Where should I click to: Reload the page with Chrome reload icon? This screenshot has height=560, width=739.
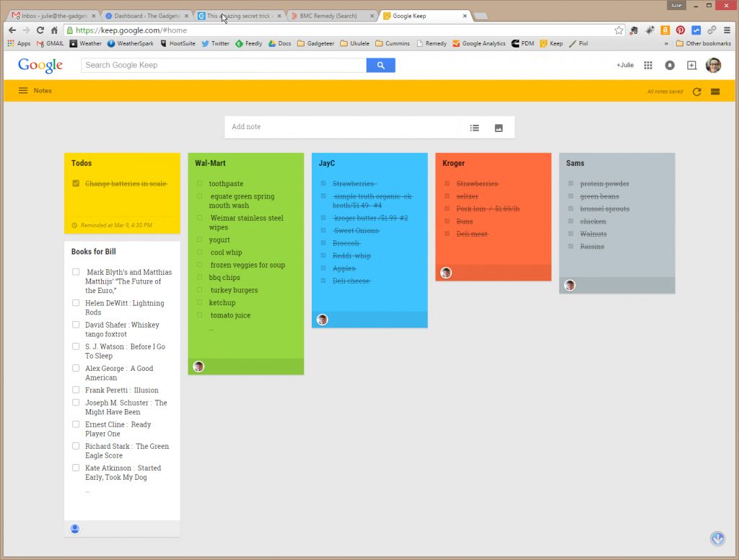(x=40, y=30)
